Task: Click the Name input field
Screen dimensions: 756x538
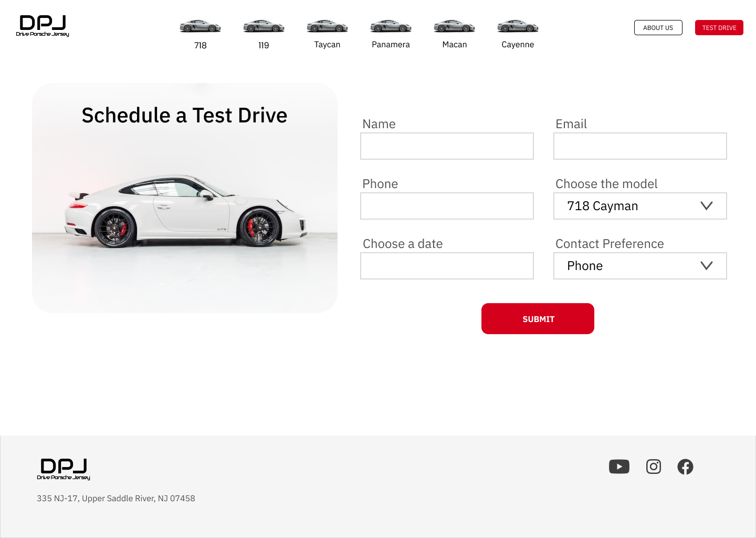Action: pyautogui.click(x=447, y=146)
